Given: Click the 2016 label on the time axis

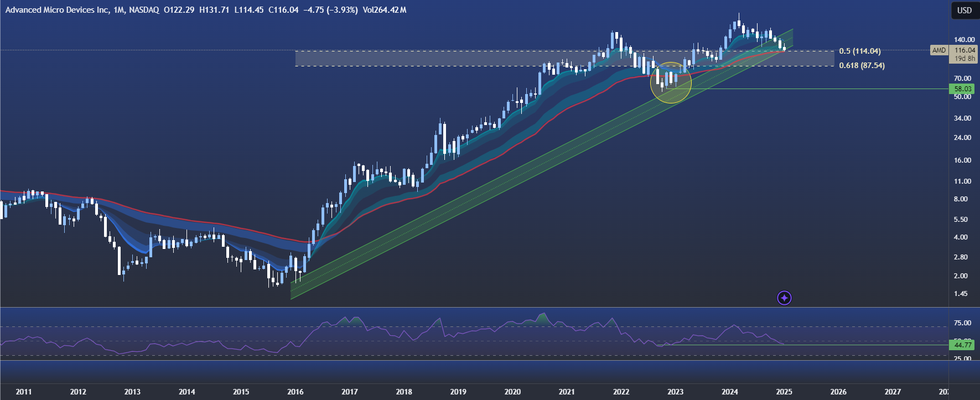Looking at the screenshot, I should click(x=295, y=392).
